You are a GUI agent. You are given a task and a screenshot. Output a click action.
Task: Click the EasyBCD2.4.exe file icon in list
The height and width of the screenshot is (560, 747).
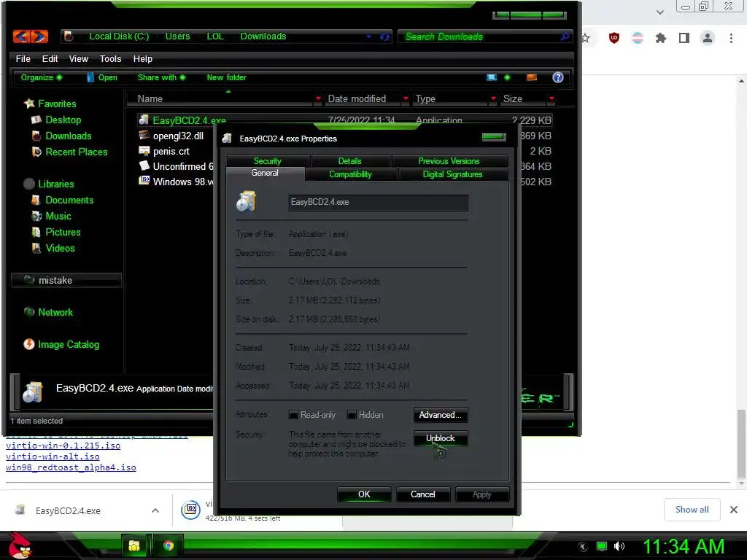(144, 120)
